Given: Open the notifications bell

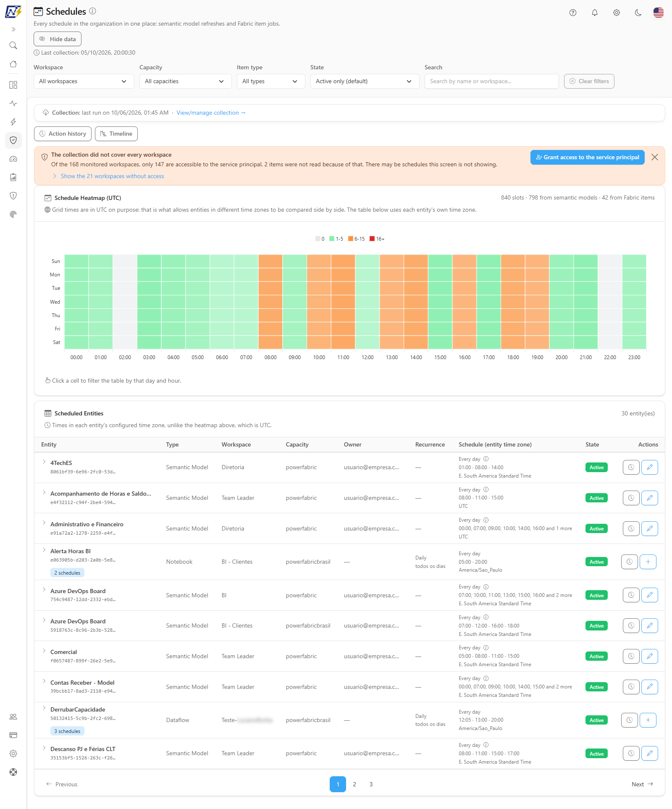Looking at the screenshot, I should click(x=595, y=13).
